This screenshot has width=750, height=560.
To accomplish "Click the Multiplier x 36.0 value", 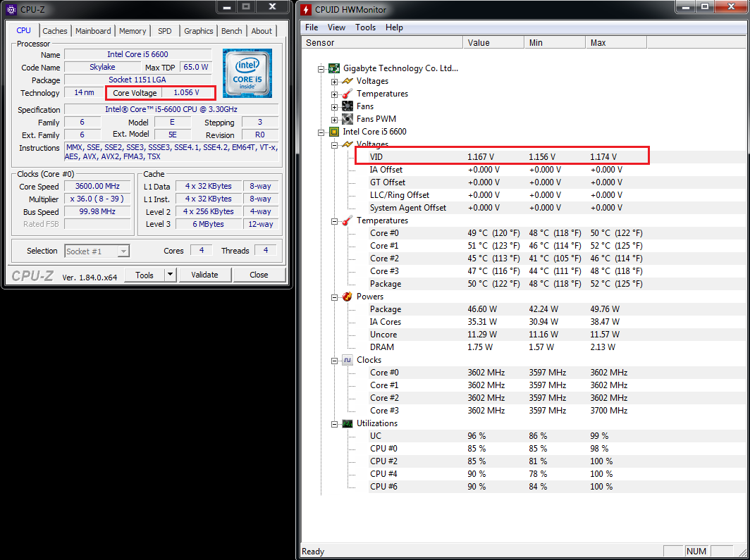I will [x=97, y=199].
